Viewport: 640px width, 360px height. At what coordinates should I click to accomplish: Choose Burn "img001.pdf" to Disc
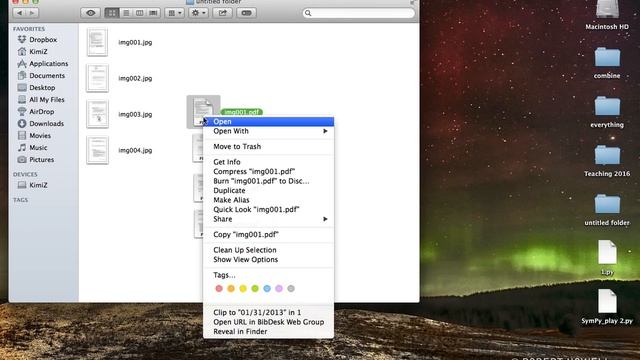point(268,181)
